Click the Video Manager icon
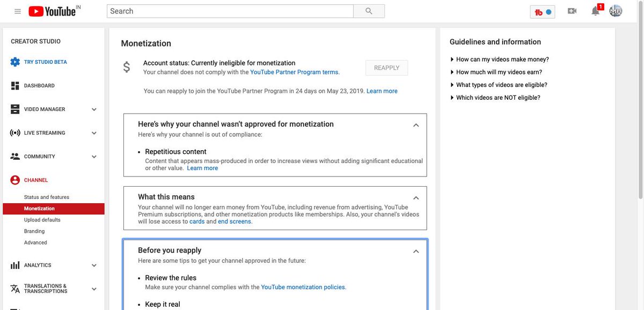644x310 pixels. [15, 109]
